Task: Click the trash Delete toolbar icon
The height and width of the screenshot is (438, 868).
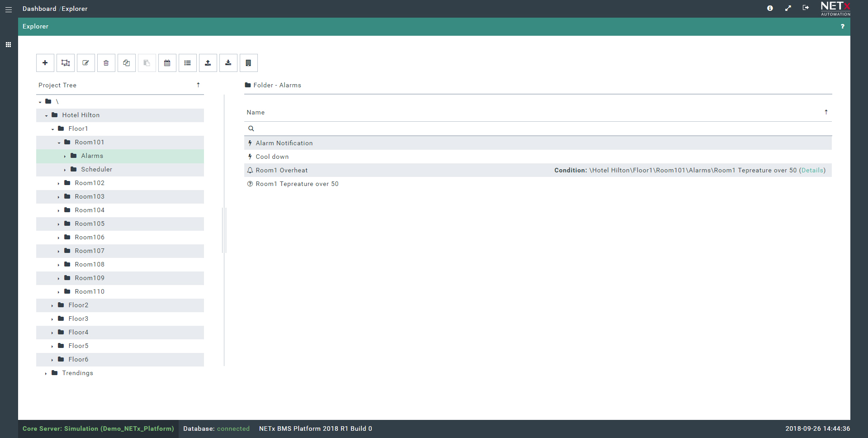Action: 106,63
